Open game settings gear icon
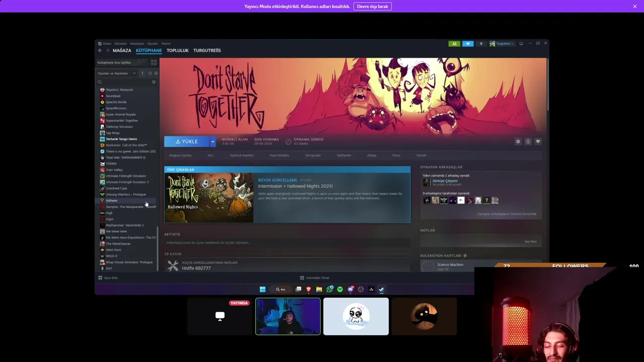Screen dimensions: 644x362 518,142
